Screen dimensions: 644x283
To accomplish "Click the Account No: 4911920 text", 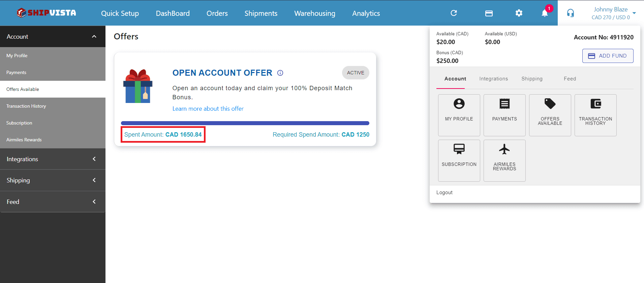I will point(604,37).
